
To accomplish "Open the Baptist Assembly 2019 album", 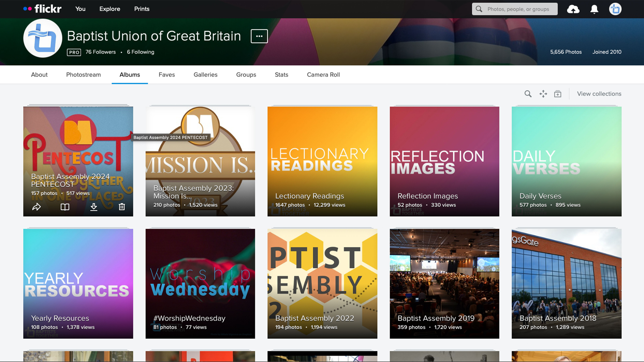I will pyautogui.click(x=444, y=284).
